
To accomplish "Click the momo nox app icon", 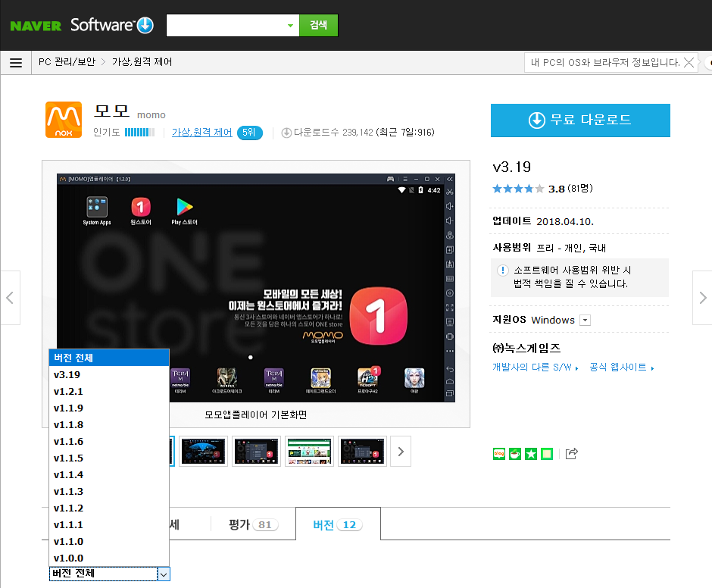I will 64,120.
